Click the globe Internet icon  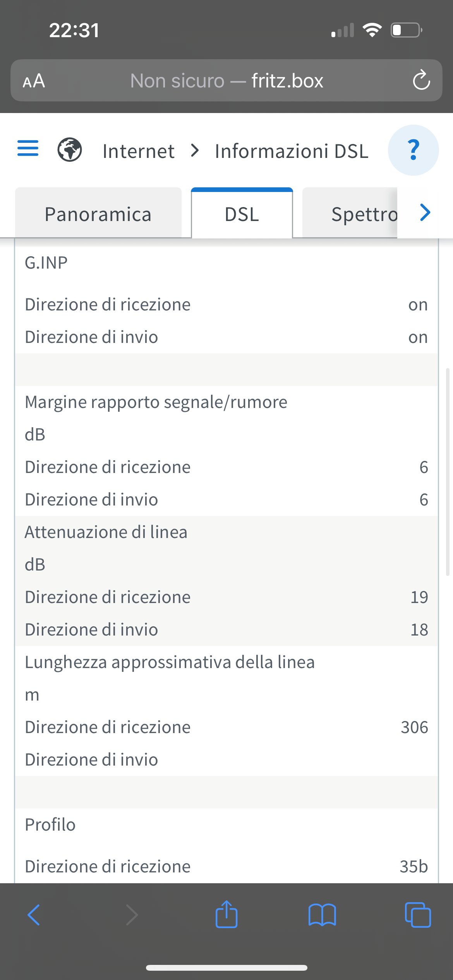[x=70, y=150]
